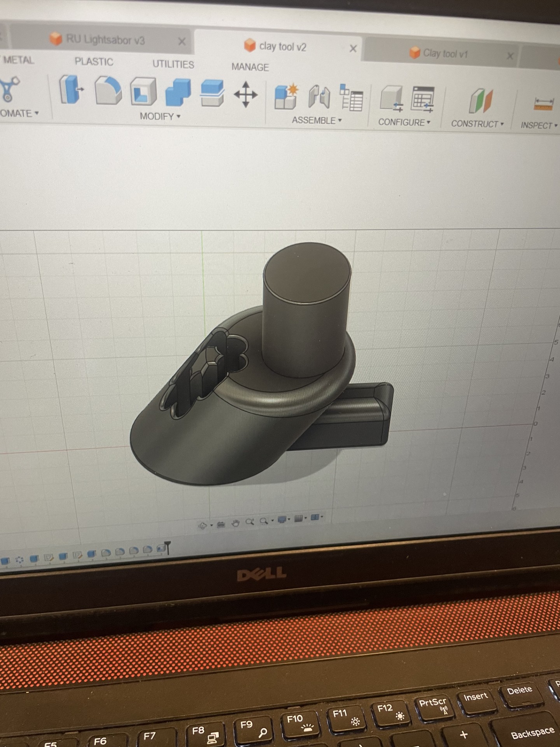Open the ASSEMBLE dropdown menu
The height and width of the screenshot is (747, 560).
pyautogui.click(x=317, y=121)
